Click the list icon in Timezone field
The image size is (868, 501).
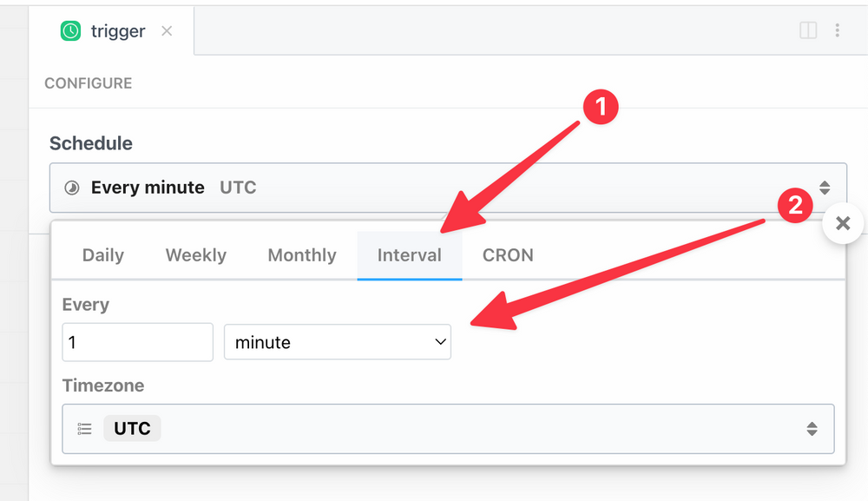coord(84,429)
